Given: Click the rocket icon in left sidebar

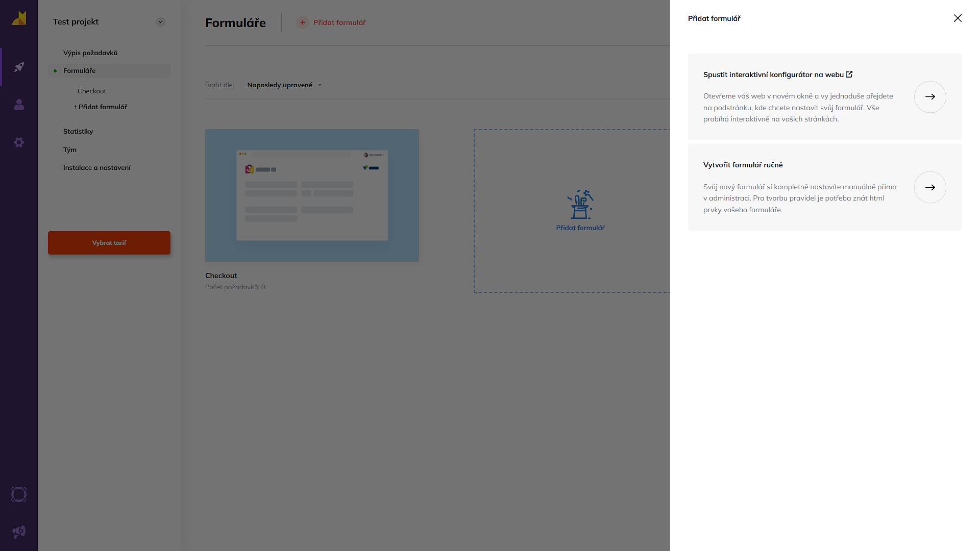Looking at the screenshot, I should coord(19,67).
